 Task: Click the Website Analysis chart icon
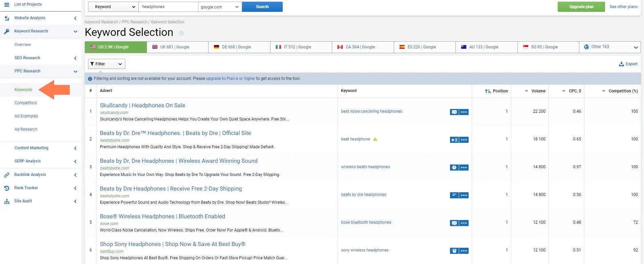[7, 18]
